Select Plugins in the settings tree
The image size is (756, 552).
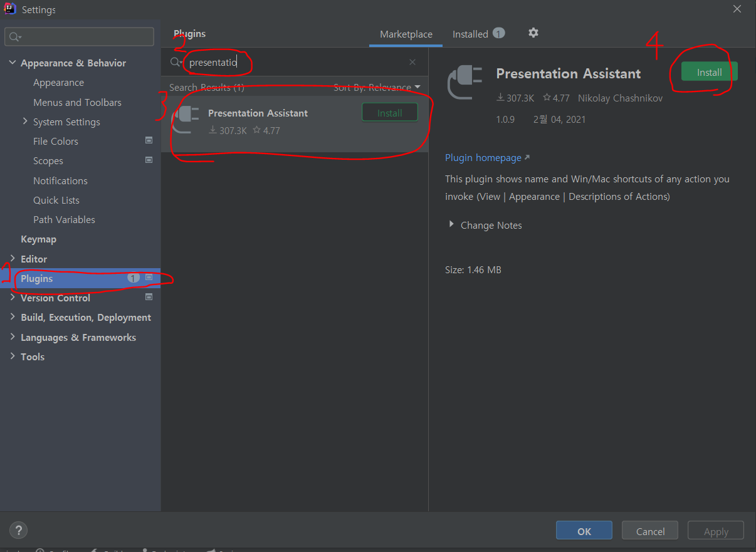[x=80, y=278]
